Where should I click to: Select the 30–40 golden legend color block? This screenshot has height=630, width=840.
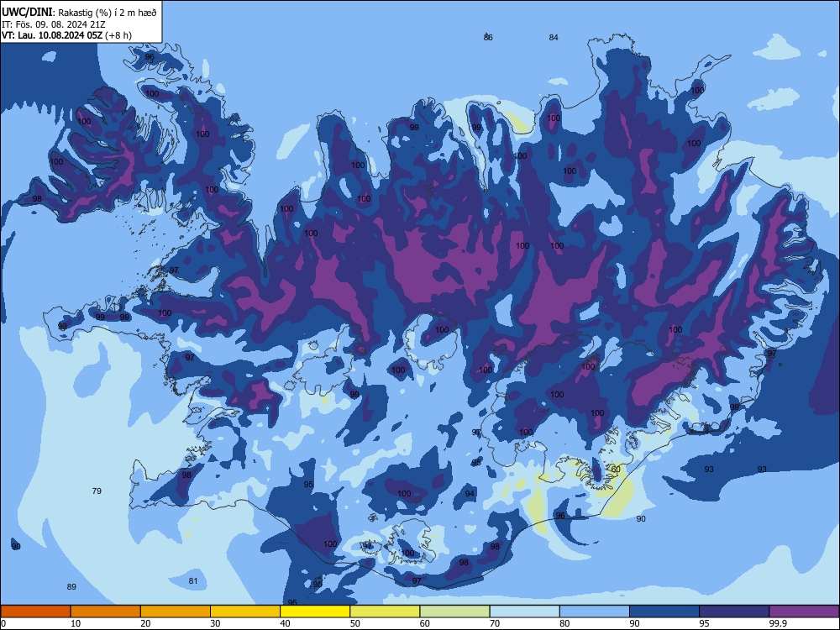coord(245,612)
